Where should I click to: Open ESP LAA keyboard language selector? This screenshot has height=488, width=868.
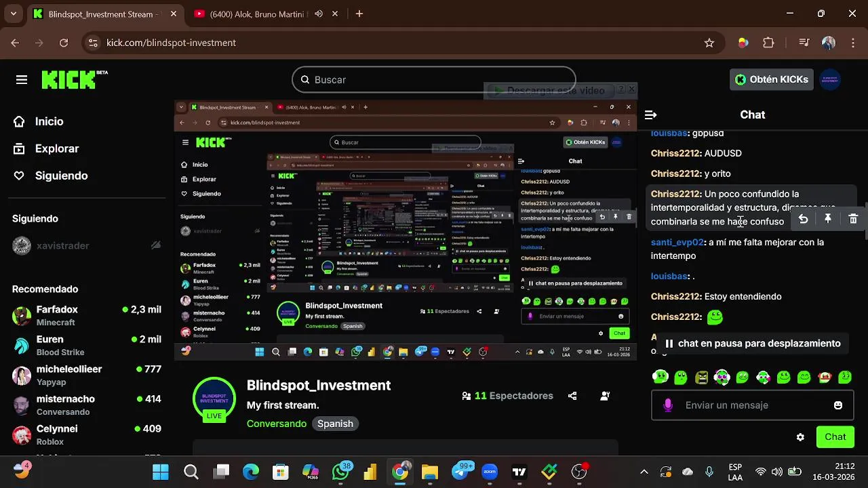click(735, 472)
